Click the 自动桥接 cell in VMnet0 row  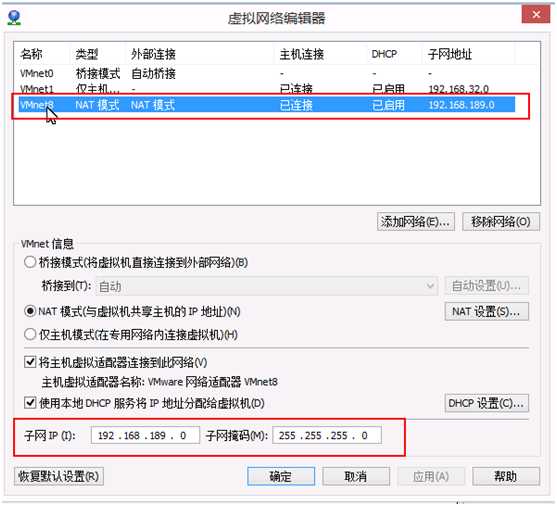tap(153, 74)
